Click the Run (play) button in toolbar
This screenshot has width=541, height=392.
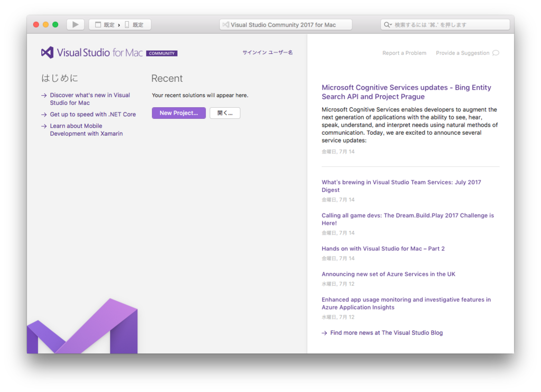point(76,24)
